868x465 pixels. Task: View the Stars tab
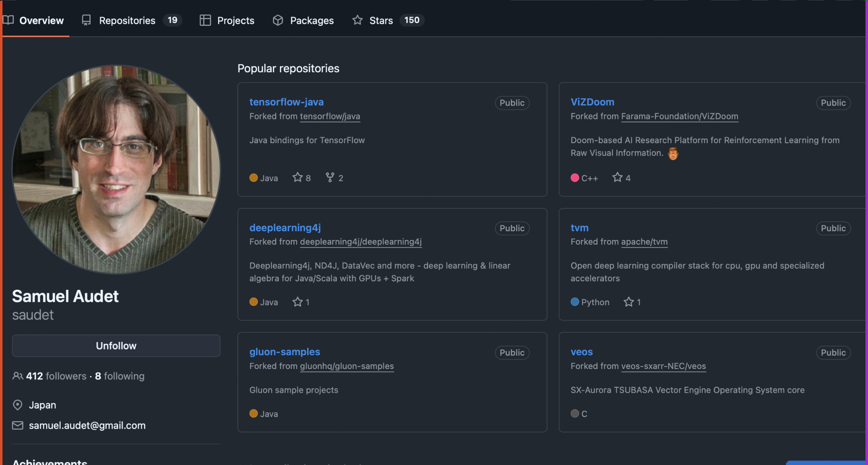(x=388, y=20)
